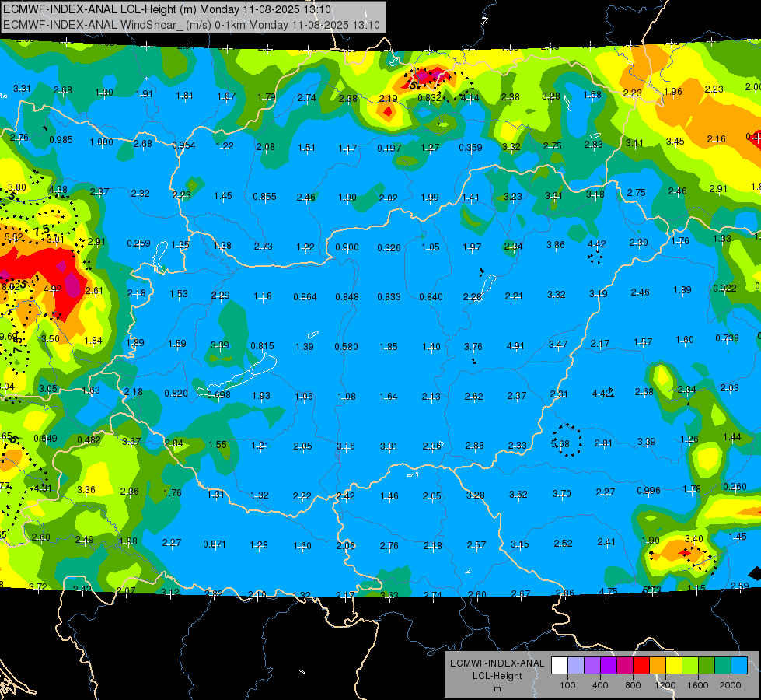Viewport: 761px width, 700px height.
Task: Select the grid value 0.922
Action: [x=725, y=288]
